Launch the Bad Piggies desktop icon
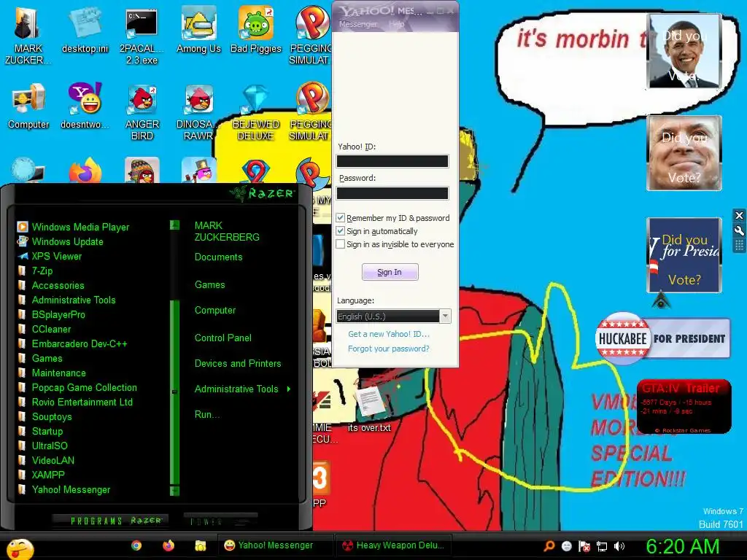Screen dimensions: 747x560 (256, 30)
